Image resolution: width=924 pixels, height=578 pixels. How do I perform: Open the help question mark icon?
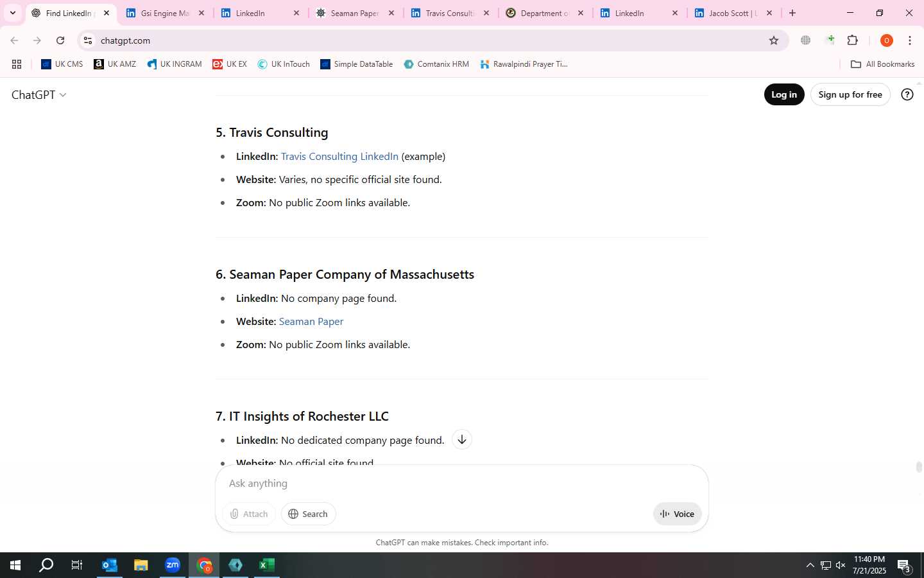pyautogui.click(x=907, y=94)
